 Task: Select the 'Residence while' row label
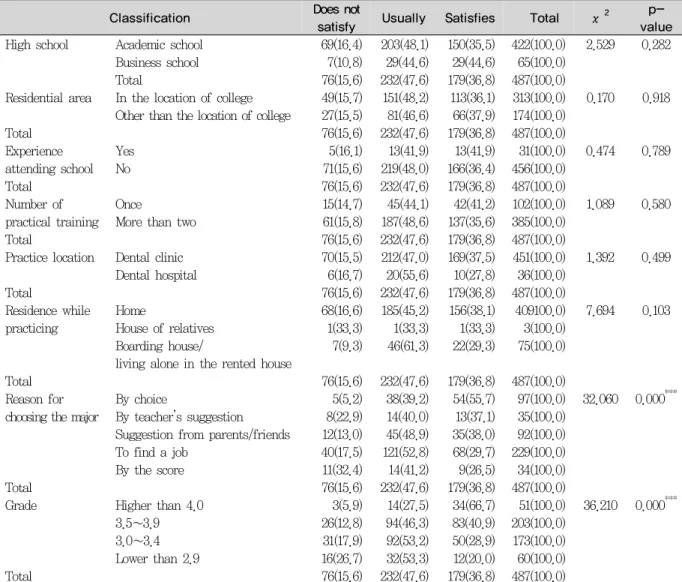[x=48, y=311]
